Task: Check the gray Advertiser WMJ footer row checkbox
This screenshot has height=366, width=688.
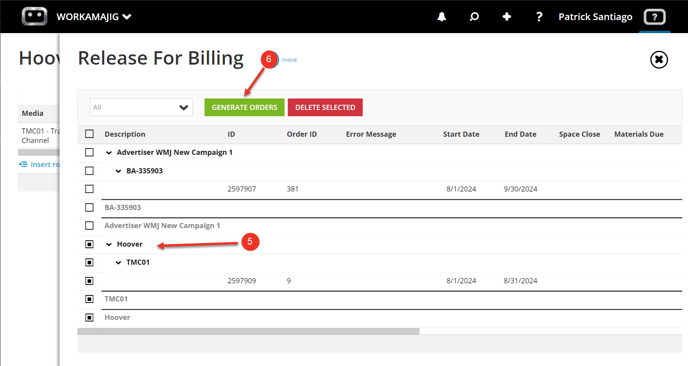Action: [89, 226]
